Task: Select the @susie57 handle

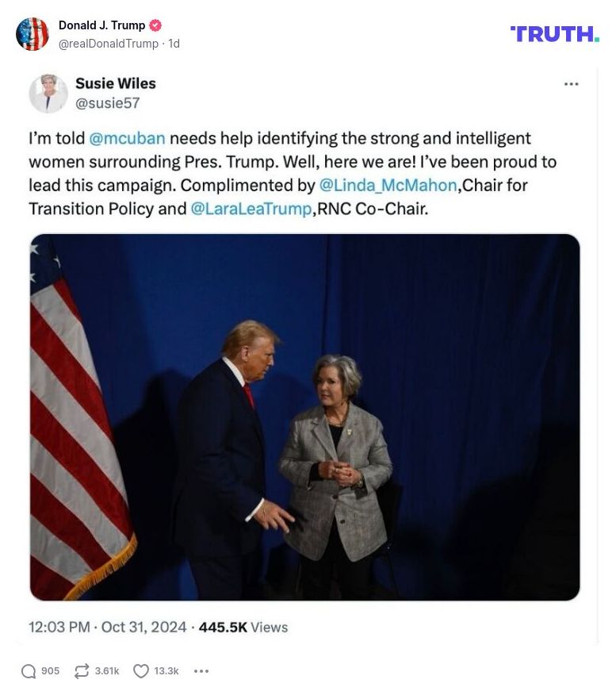Action: click(108, 103)
